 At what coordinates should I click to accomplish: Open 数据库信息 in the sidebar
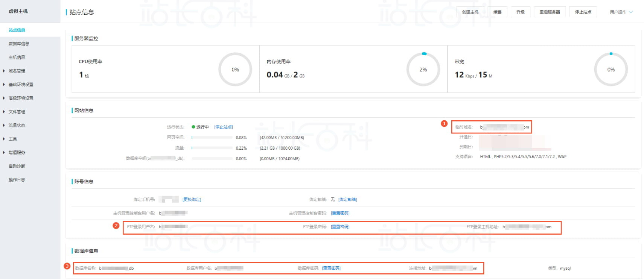click(19, 44)
